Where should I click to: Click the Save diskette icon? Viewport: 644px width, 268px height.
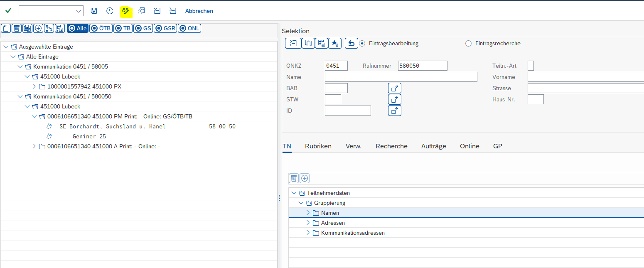click(94, 11)
